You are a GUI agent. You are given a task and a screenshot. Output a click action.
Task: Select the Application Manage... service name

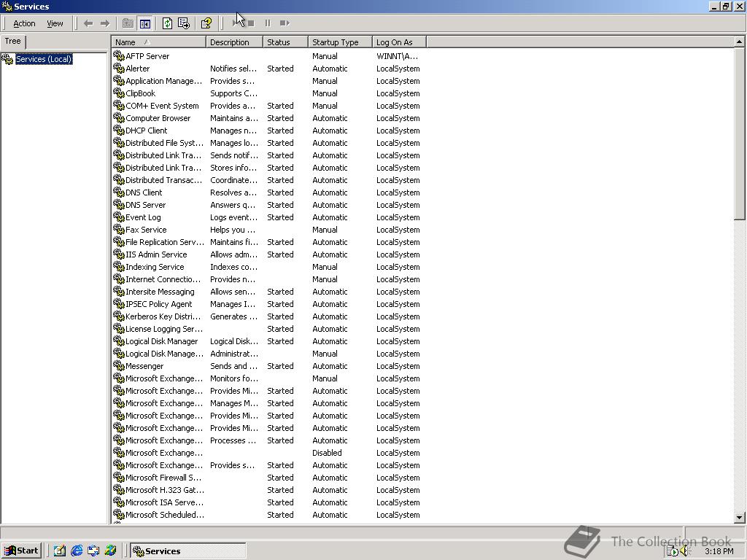pyautogui.click(x=164, y=81)
